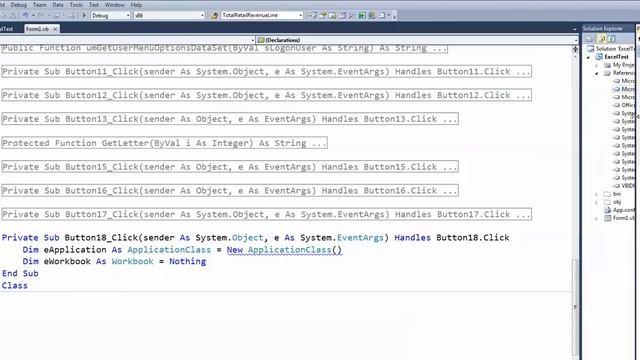Select the Office reference
This screenshot has height=360, width=640.
pyautogui.click(x=624, y=105)
